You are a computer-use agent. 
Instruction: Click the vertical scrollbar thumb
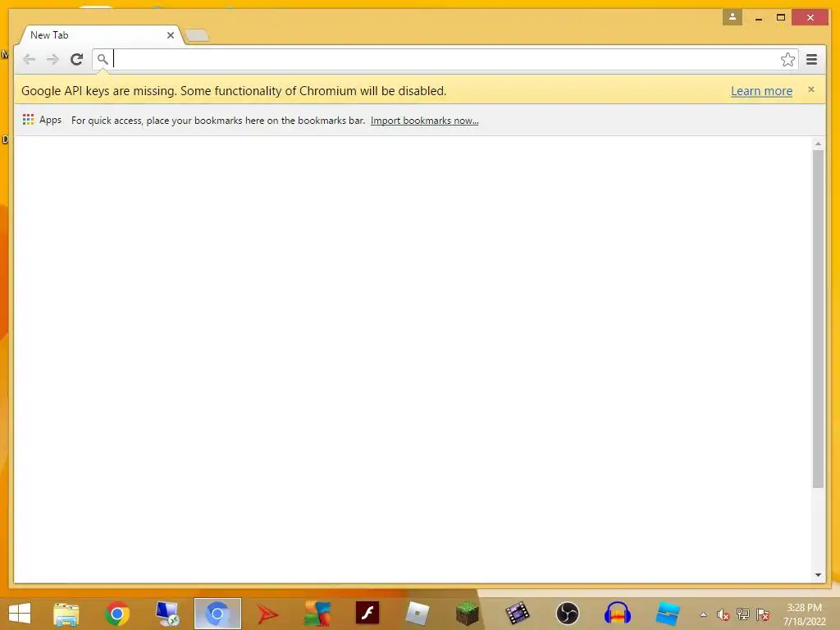click(x=818, y=319)
